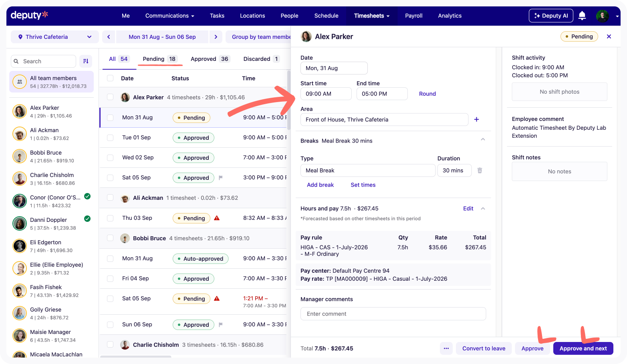Open Meal Break type dropdown
Image resolution: width=627 pixels, height=364 pixels.
[x=368, y=171]
